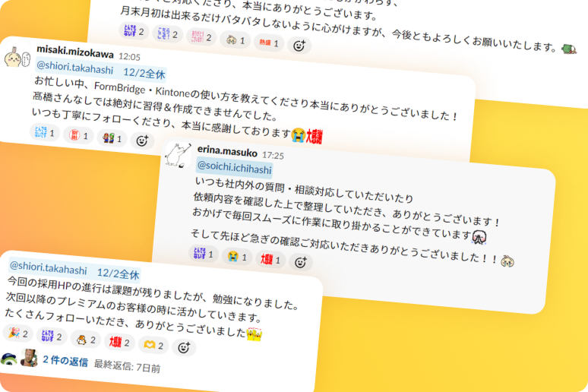588x392 pixels.
Task: Open @shiori.takahashi mention in misaki's message
Action: pos(74,68)
